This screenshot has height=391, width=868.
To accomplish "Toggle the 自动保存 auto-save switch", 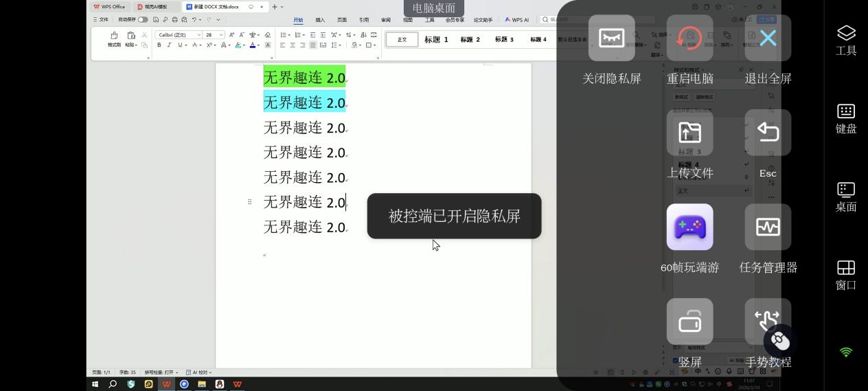I will click(143, 20).
